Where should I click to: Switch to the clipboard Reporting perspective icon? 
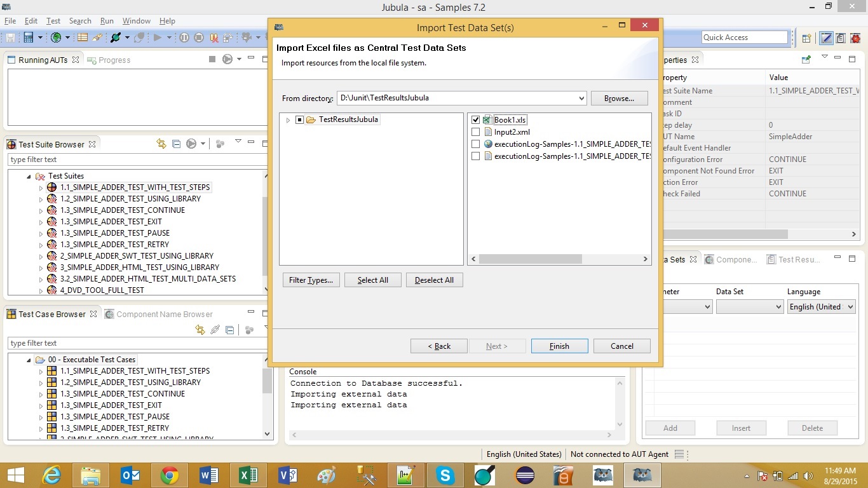[x=840, y=38]
